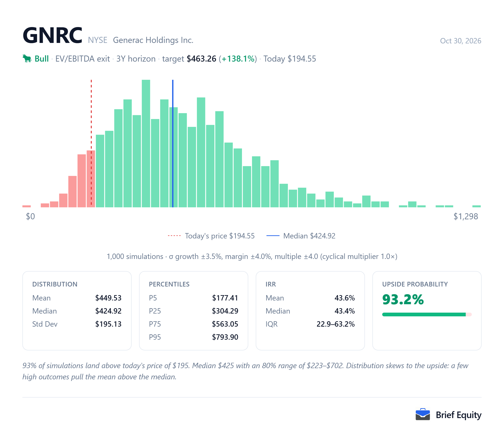Click the distribution Mean value $449.53
This screenshot has width=504, height=433.
(108, 298)
